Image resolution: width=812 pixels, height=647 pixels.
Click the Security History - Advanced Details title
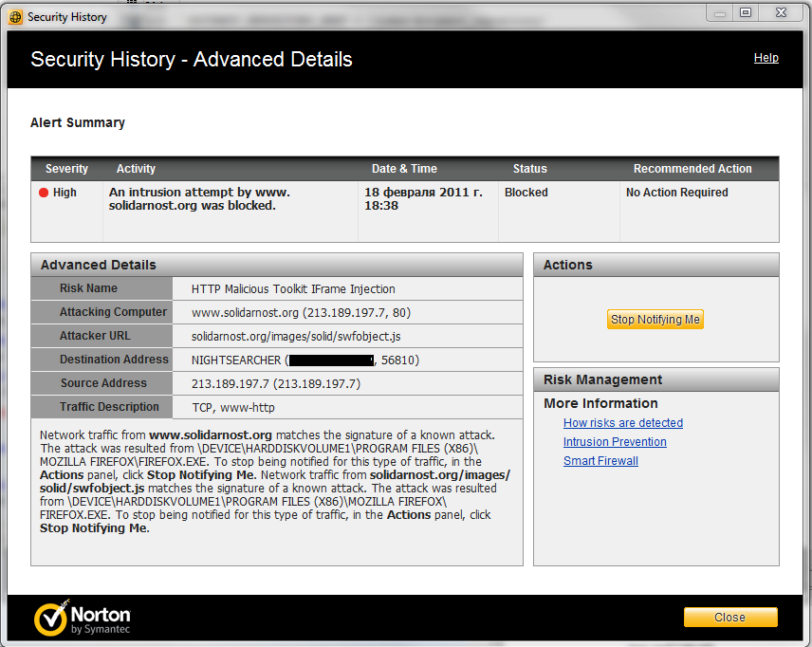(x=192, y=60)
